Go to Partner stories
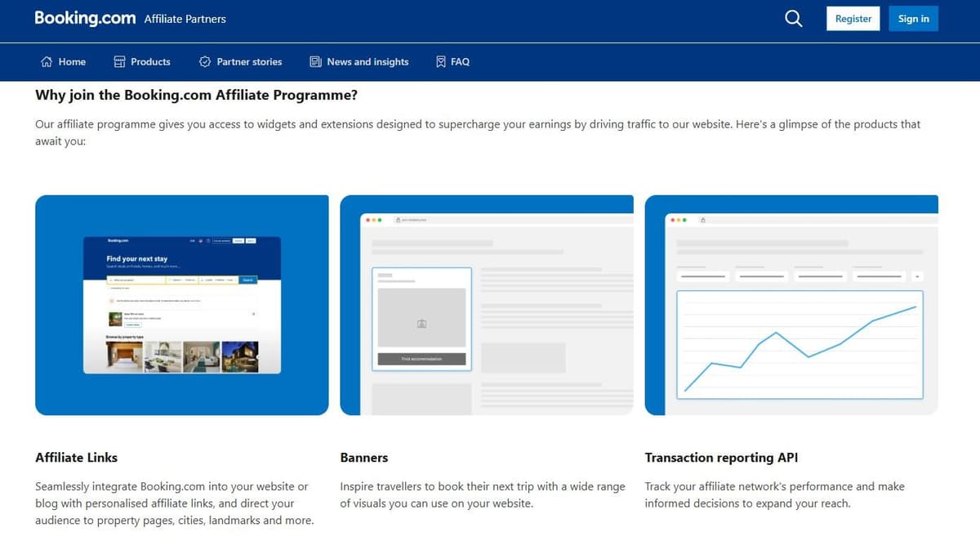 241,61
